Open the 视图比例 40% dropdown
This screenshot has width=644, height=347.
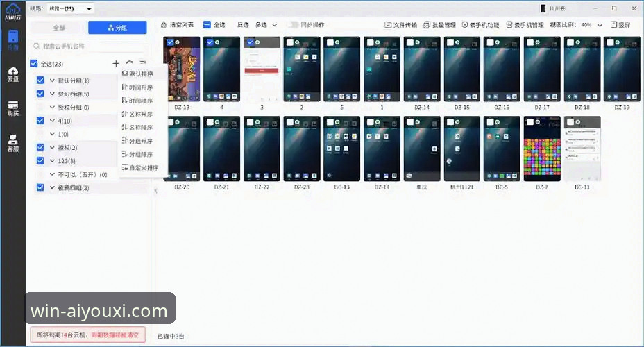coord(591,25)
